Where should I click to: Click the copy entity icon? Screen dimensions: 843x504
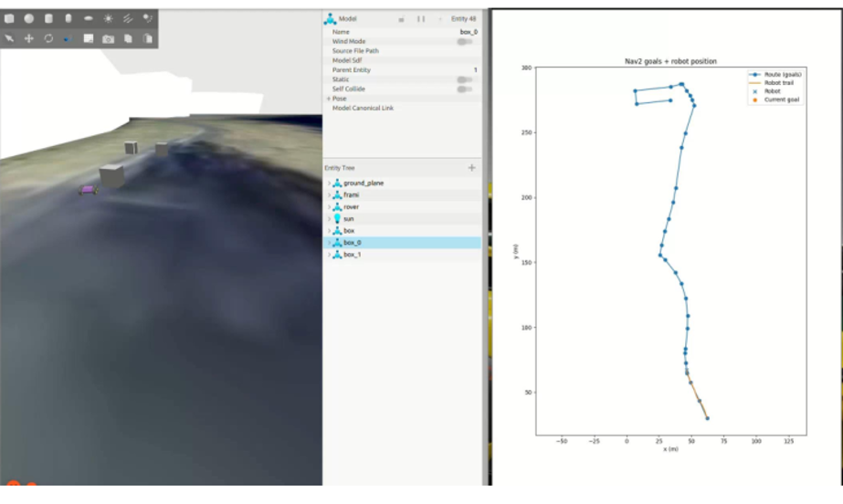coord(128,38)
